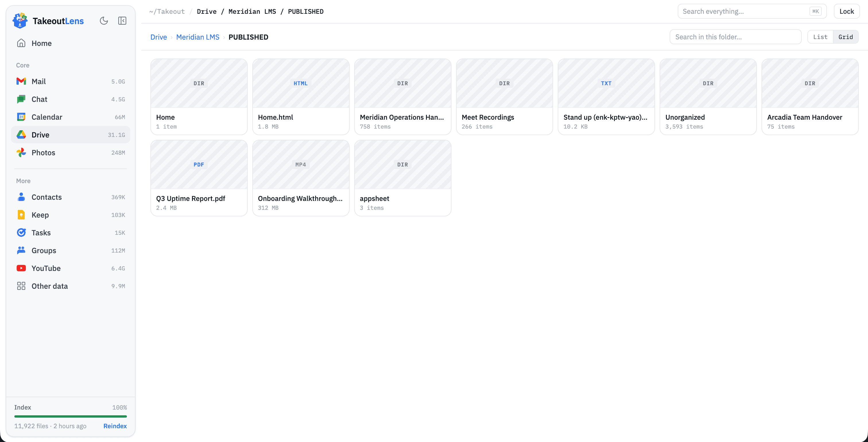
Task: Switch to List view
Action: (820, 37)
